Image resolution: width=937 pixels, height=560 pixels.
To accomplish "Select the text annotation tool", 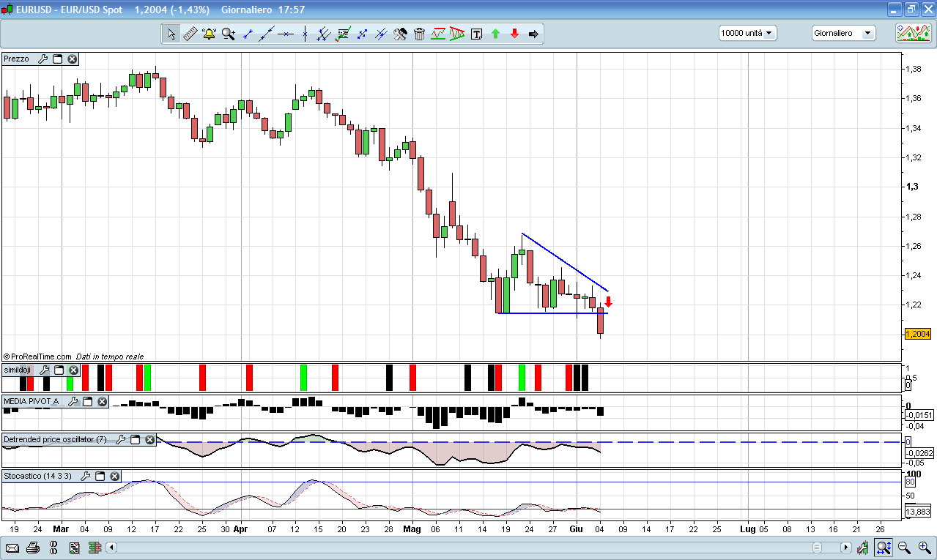I will tap(476, 34).
